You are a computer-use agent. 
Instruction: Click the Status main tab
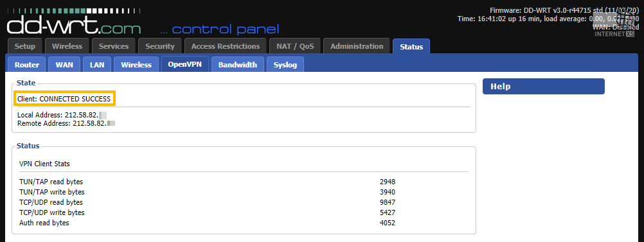coord(411,46)
